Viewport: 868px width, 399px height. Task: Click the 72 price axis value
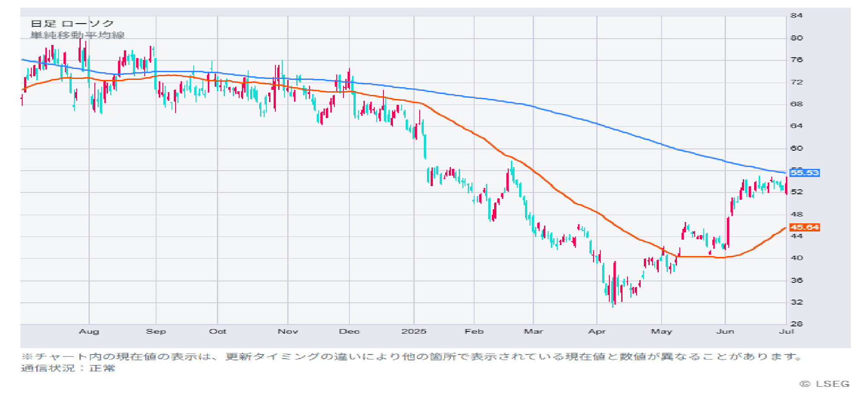click(797, 82)
